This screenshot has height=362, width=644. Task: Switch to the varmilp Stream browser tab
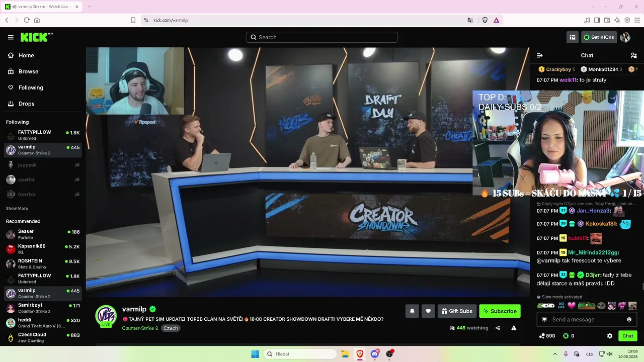pyautogui.click(x=42, y=7)
